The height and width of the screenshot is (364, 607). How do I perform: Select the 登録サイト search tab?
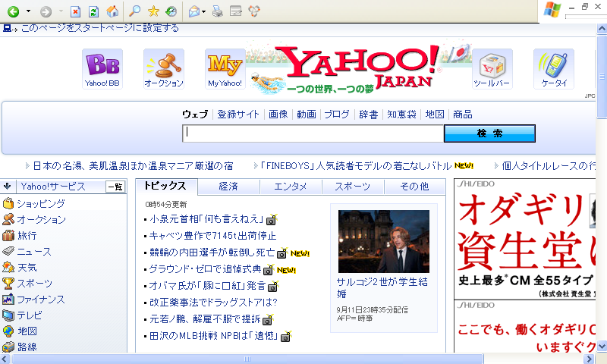pos(238,114)
